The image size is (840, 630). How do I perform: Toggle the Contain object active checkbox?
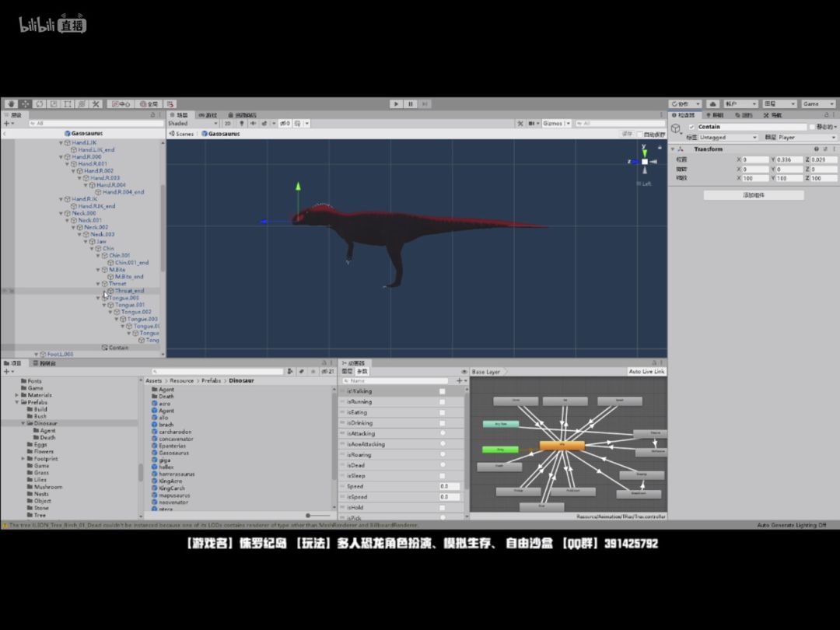click(x=691, y=127)
